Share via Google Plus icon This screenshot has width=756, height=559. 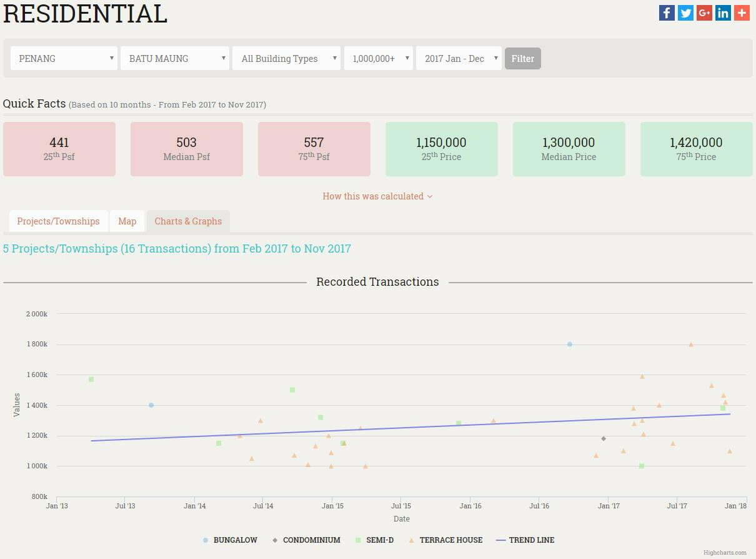pyautogui.click(x=704, y=13)
